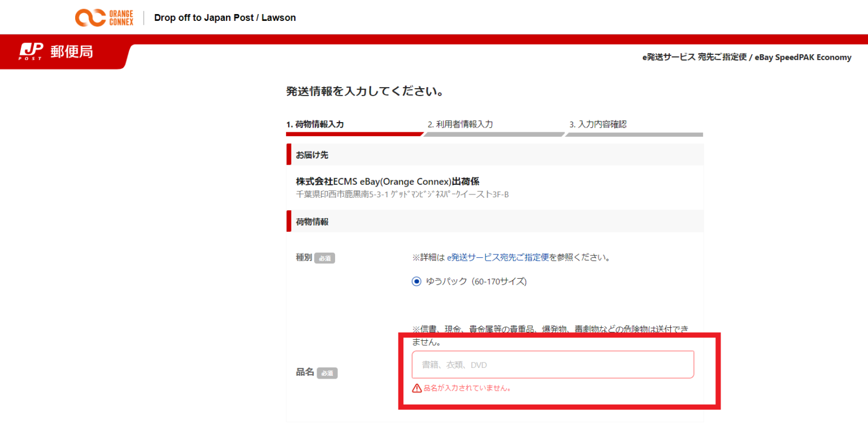Click the red step progress bar
The width and height of the screenshot is (868, 429).
point(354,134)
